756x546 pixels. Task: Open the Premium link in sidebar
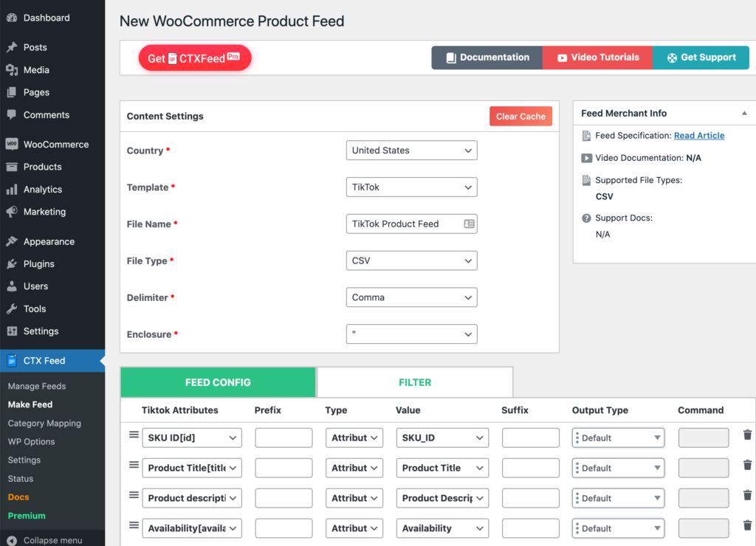click(27, 516)
